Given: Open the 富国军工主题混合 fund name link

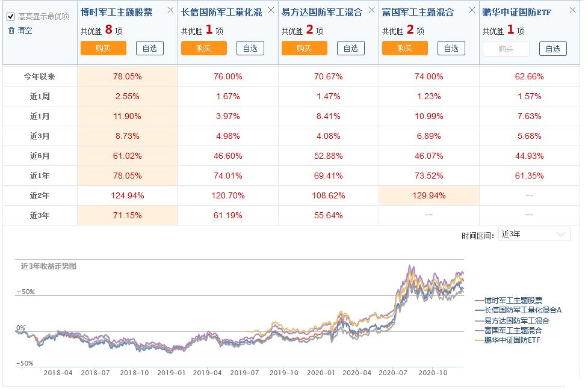Looking at the screenshot, I should pyautogui.click(x=418, y=10).
